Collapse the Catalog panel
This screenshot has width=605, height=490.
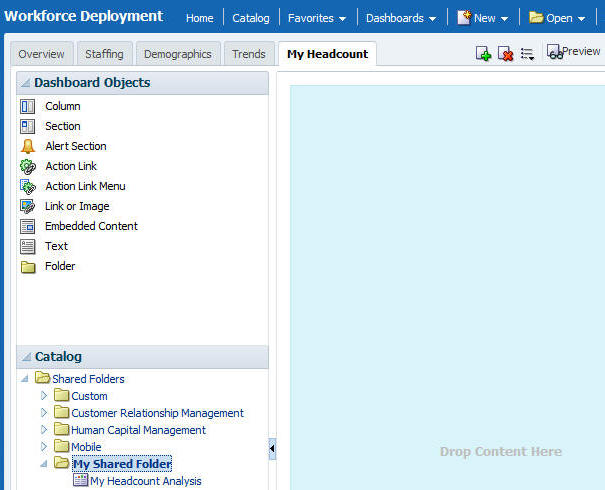pos(26,357)
